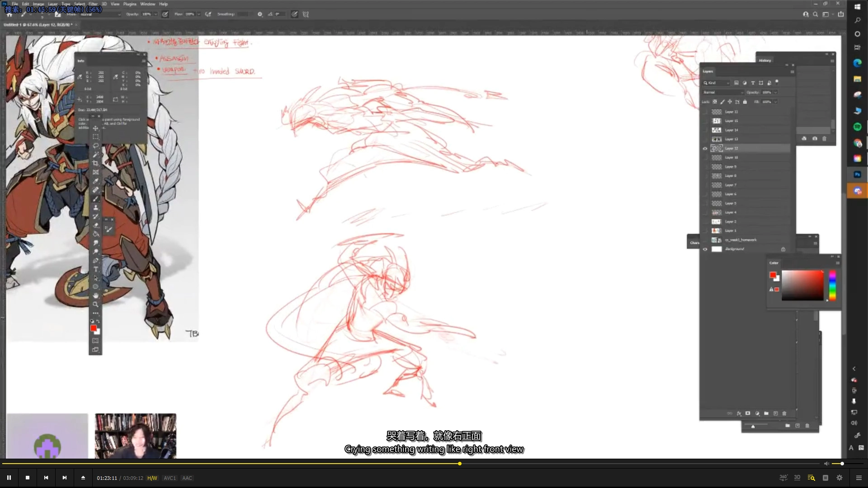Select the Type tool in toolbox
The image size is (868, 488).
coord(95,269)
